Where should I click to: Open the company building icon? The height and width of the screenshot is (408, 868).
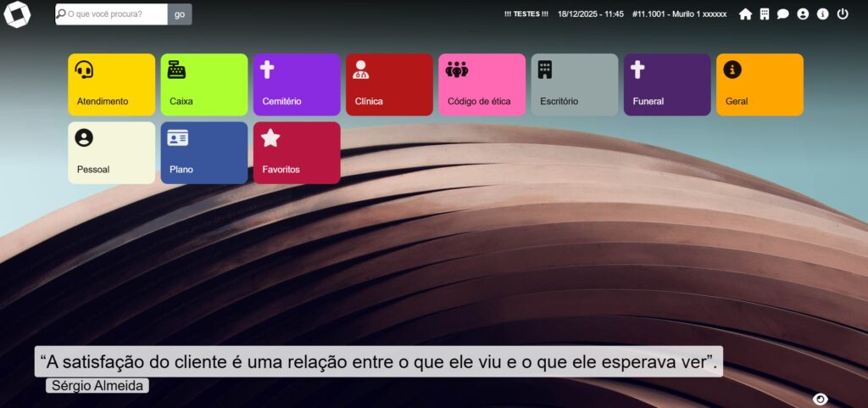(765, 14)
